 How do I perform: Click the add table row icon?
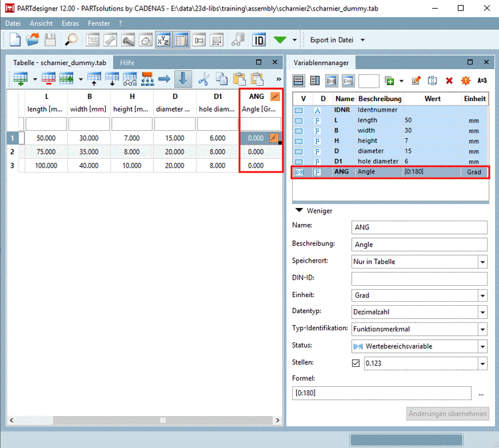(x=20, y=79)
